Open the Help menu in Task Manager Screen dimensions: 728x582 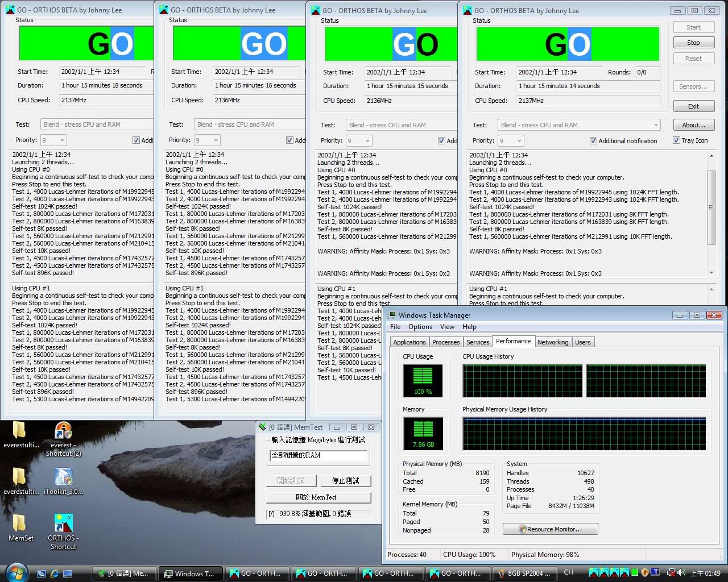[469, 327]
